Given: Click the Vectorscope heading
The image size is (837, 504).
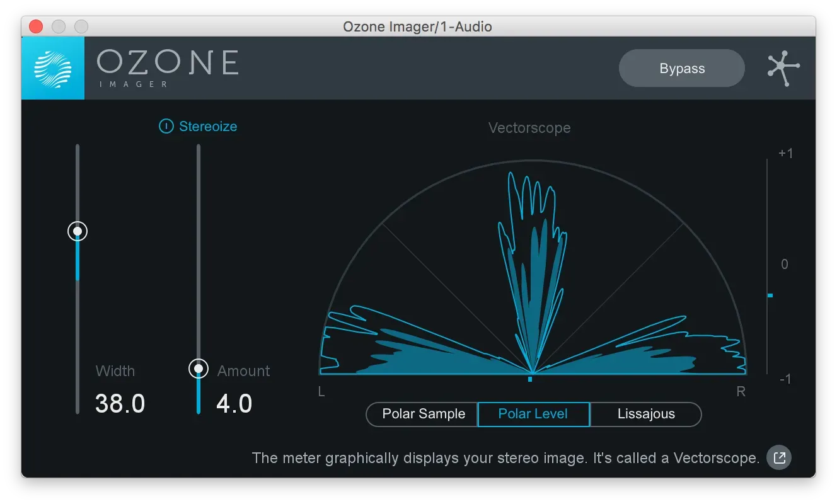Looking at the screenshot, I should [529, 127].
